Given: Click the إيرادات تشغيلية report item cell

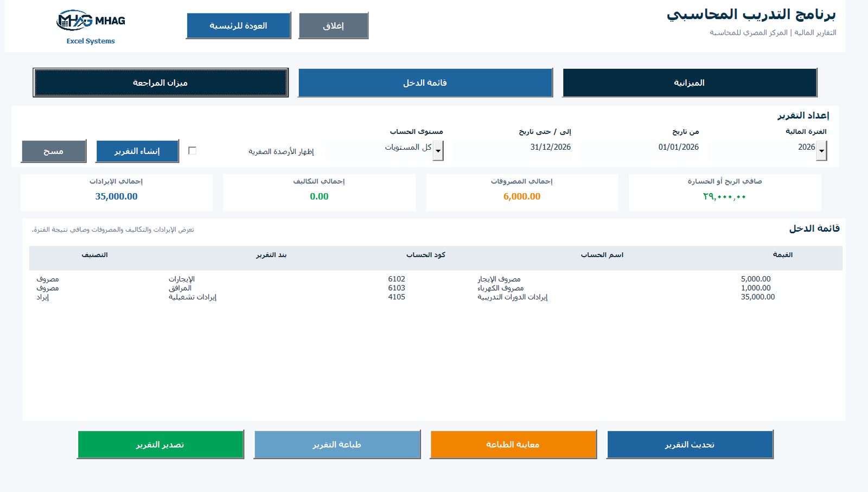Looking at the screenshot, I should pos(193,297).
